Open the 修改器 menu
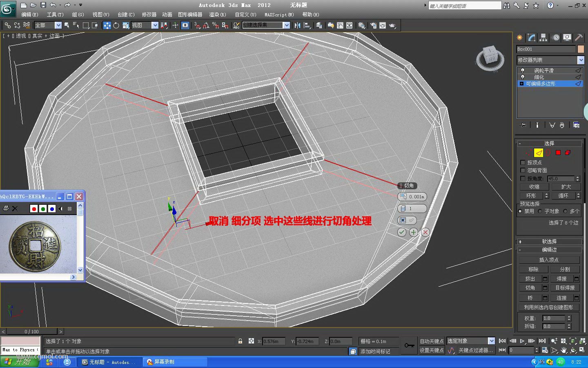Image resolution: width=588 pixels, height=368 pixels. click(x=149, y=15)
